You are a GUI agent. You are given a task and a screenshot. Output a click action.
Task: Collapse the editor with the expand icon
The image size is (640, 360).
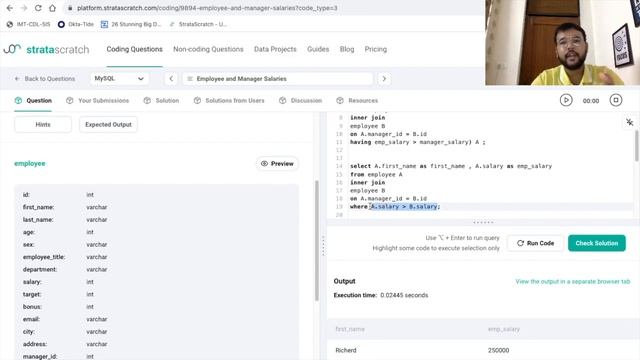click(x=629, y=122)
